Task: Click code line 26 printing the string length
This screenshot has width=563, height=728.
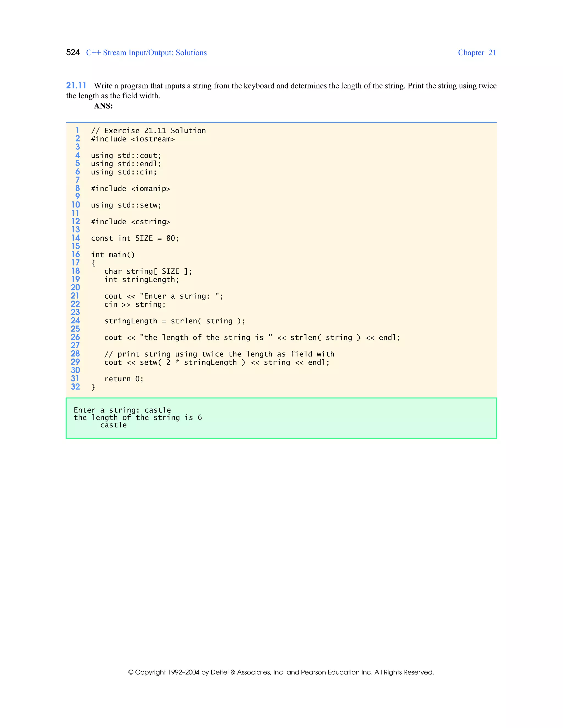Action: [252, 338]
